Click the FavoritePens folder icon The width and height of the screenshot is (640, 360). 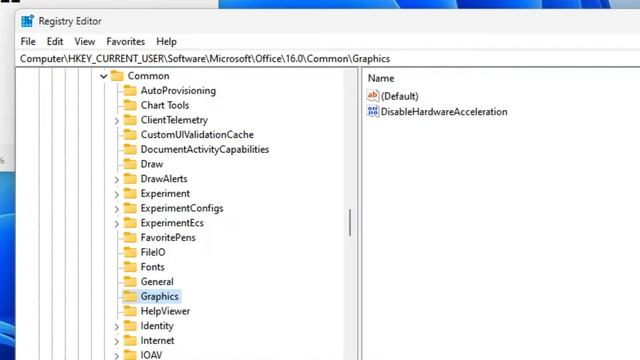tap(130, 237)
